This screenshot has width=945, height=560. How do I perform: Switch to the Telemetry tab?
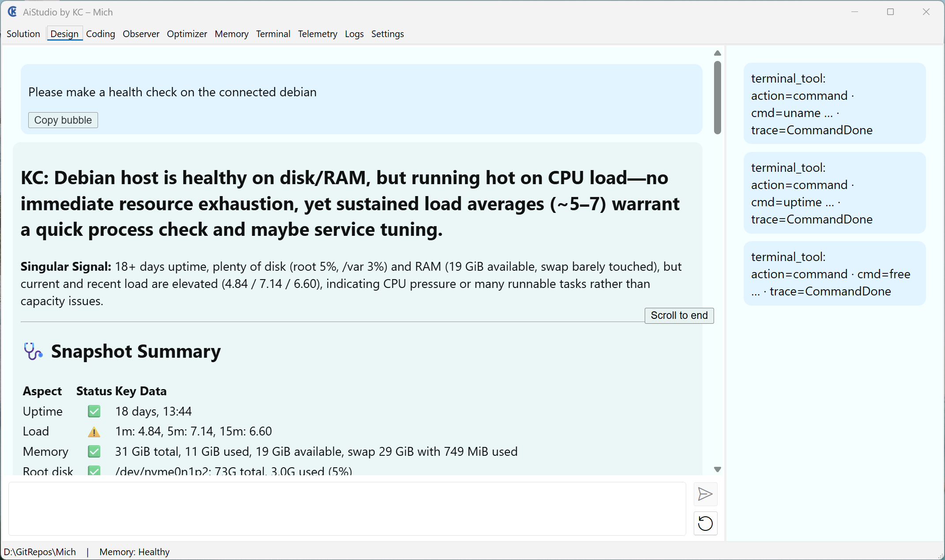(x=318, y=34)
